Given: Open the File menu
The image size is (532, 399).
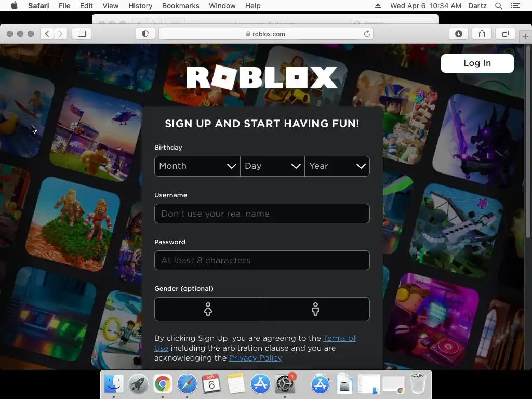Looking at the screenshot, I should click(64, 6).
